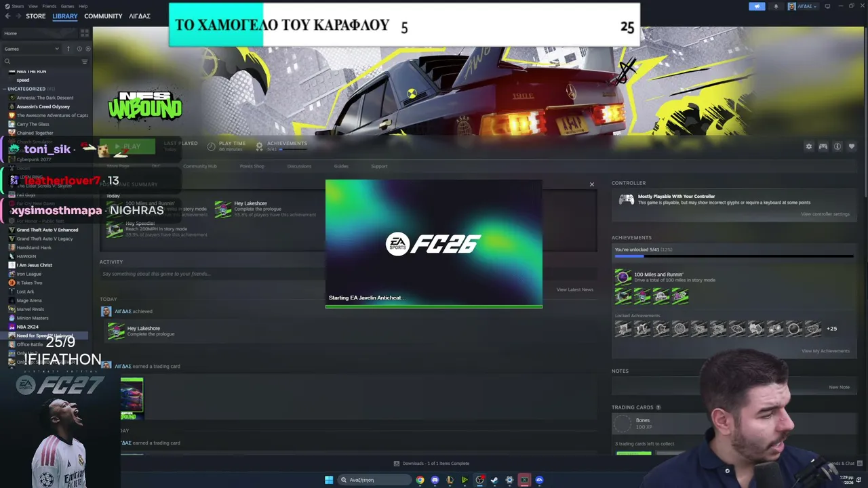Show game info icon for NFS Unbound
The width and height of the screenshot is (868, 488).
tap(837, 146)
